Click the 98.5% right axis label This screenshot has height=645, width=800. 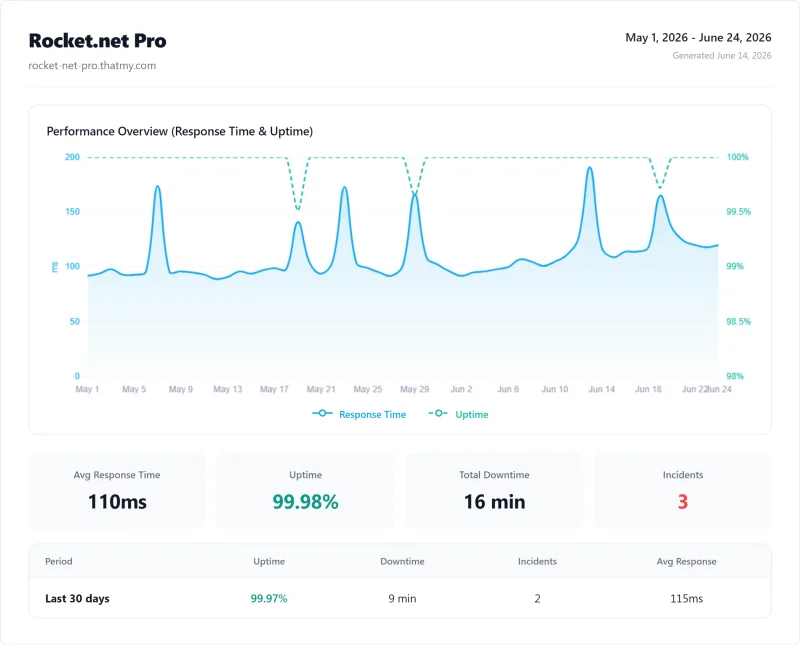(738, 321)
